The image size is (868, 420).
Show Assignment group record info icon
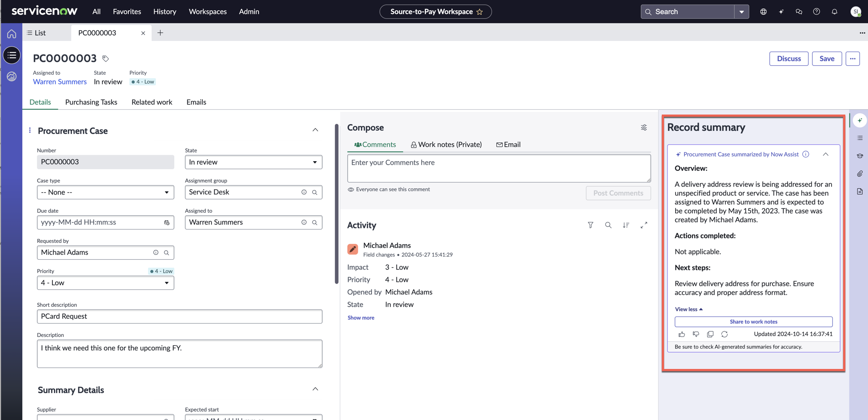[304, 192]
